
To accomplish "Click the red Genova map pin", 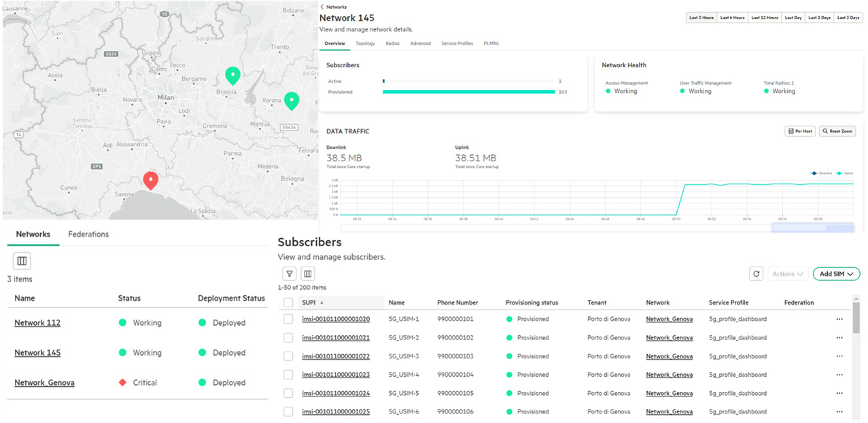I will tap(150, 180).
